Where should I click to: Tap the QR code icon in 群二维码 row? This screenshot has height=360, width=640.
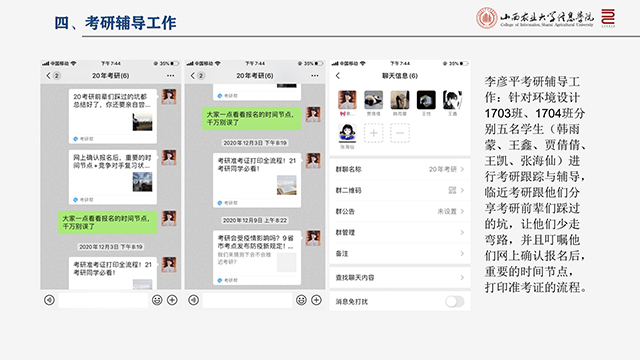(452, 190)
